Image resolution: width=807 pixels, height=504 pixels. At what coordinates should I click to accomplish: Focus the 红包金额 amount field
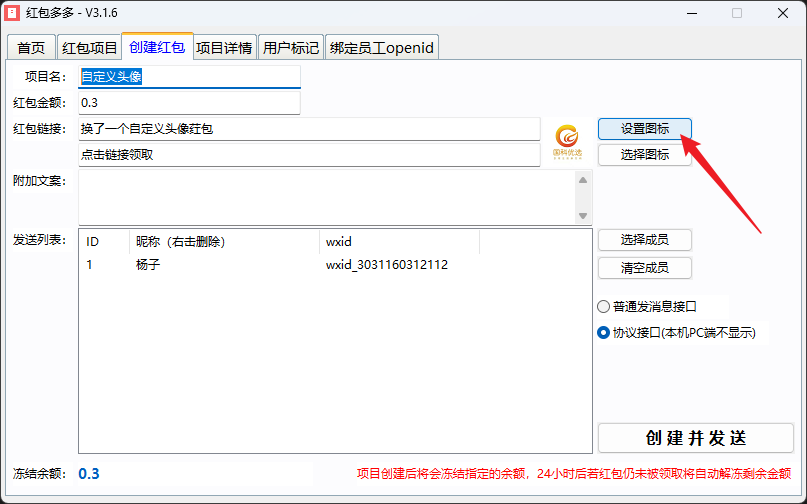point(189,103)
